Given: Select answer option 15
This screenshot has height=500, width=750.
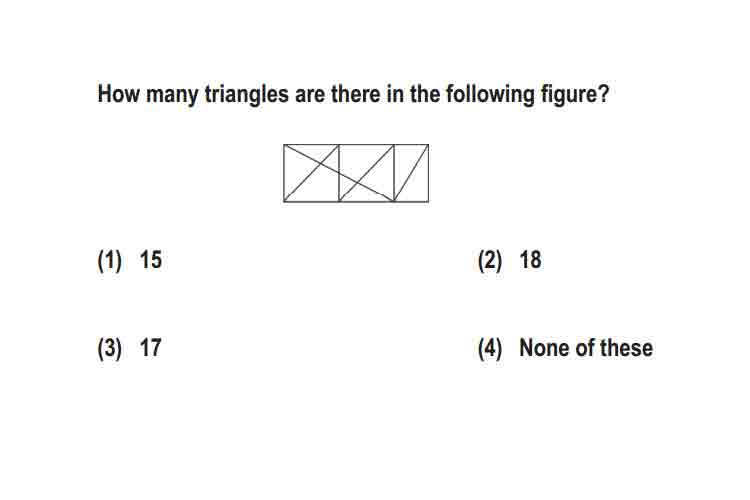Looking at the screenshot, I should tap(151, 260).
